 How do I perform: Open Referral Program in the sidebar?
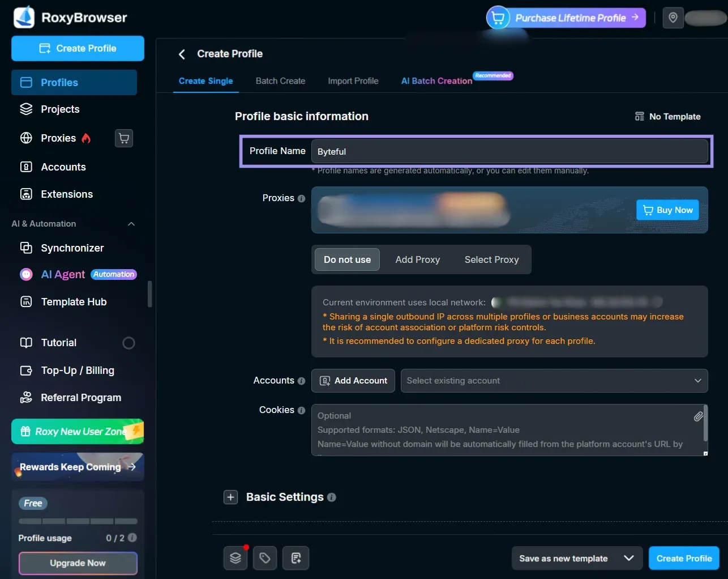pyautogui.click(x=71, y=398)
